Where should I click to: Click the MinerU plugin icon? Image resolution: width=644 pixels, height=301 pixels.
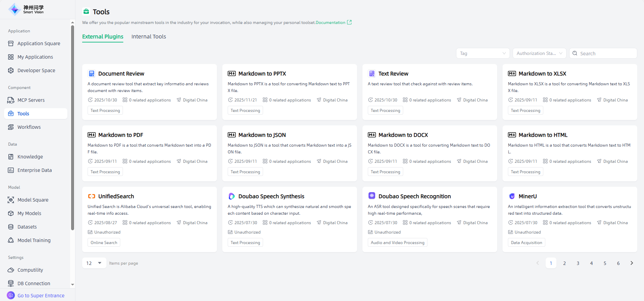[512, 196]
